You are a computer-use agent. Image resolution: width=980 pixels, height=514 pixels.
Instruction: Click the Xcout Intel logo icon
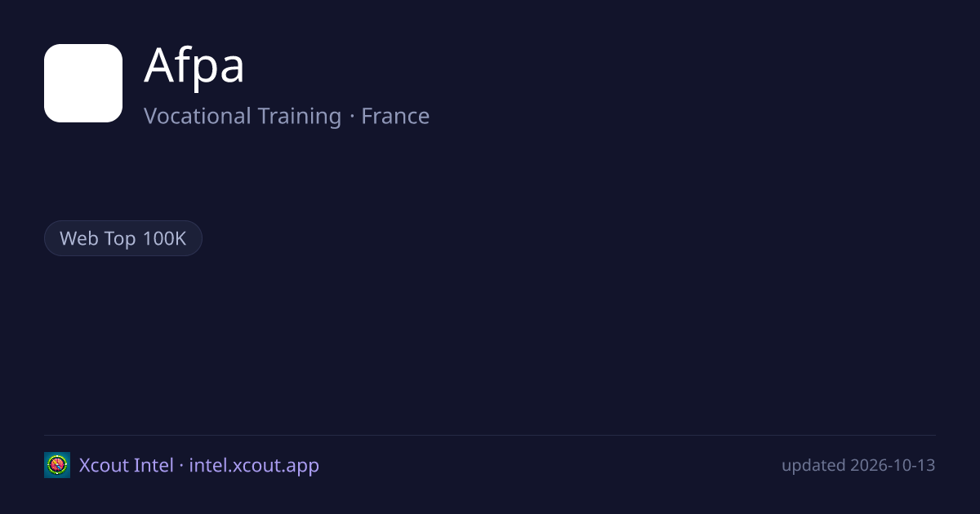(x=57, y=465)
